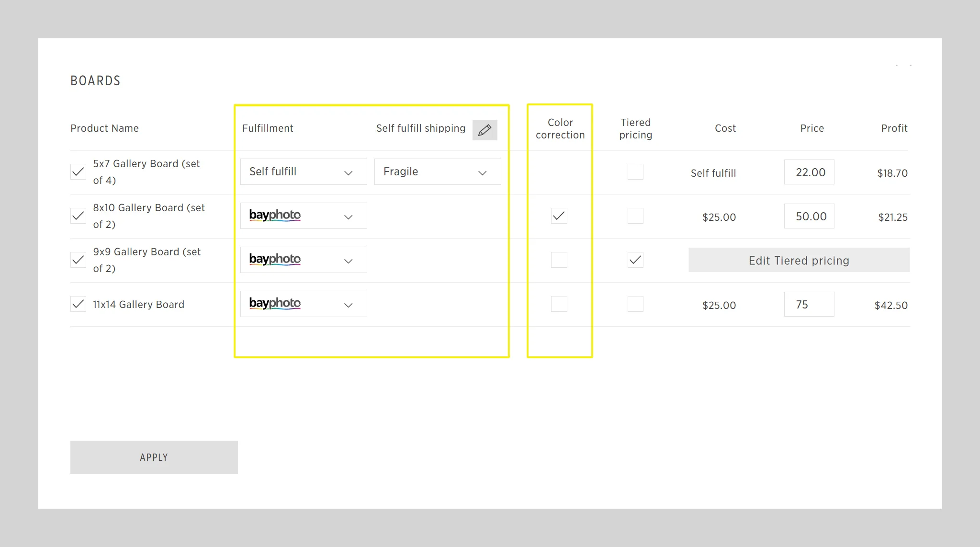Click the Product Name column header
Viewport: 980px width, 547px height.
click(104, 128)
